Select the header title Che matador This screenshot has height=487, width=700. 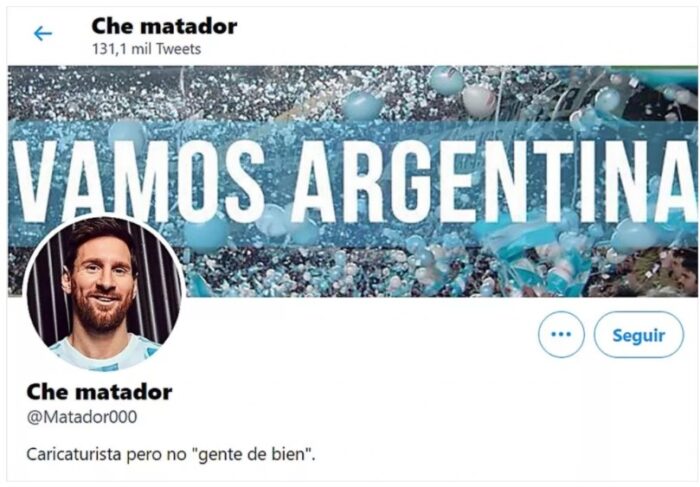(x=164, y=26)
